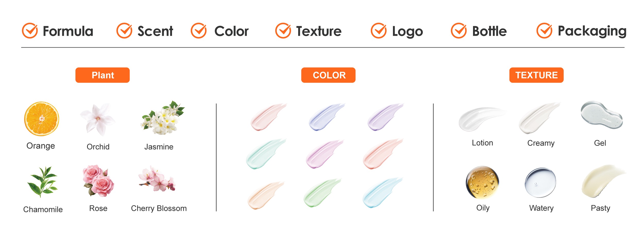The image size is (644, 241).
Task: Toggle the Scent checkmark icon
Action: tap(124, 31)
